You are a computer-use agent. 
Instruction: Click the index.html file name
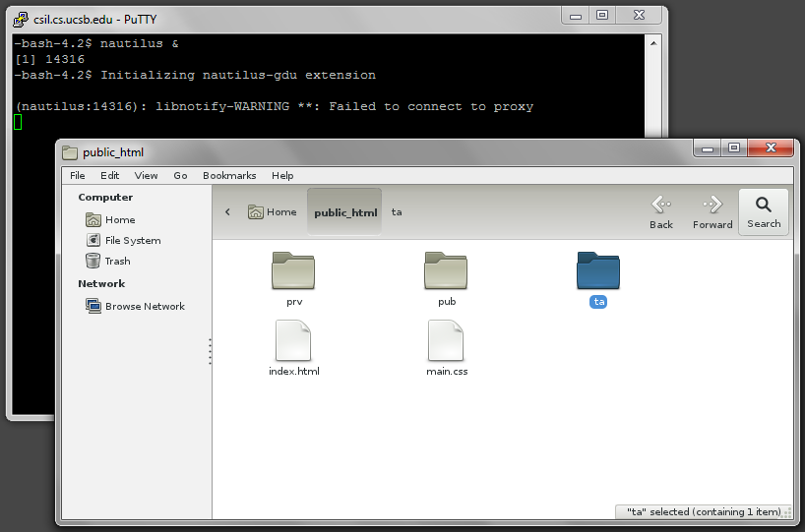(x=293, y=371)
